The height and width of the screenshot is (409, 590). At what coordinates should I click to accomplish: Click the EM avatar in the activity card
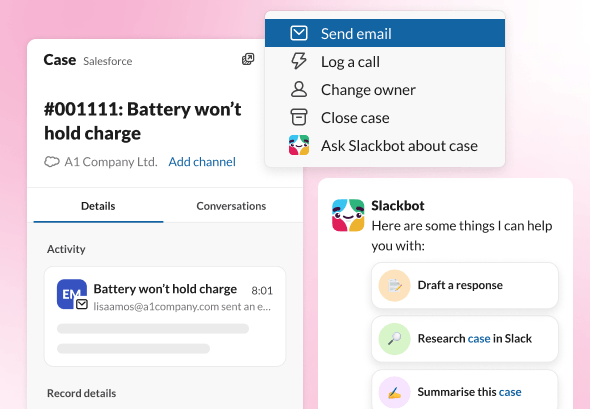click(x=71, y=294)
